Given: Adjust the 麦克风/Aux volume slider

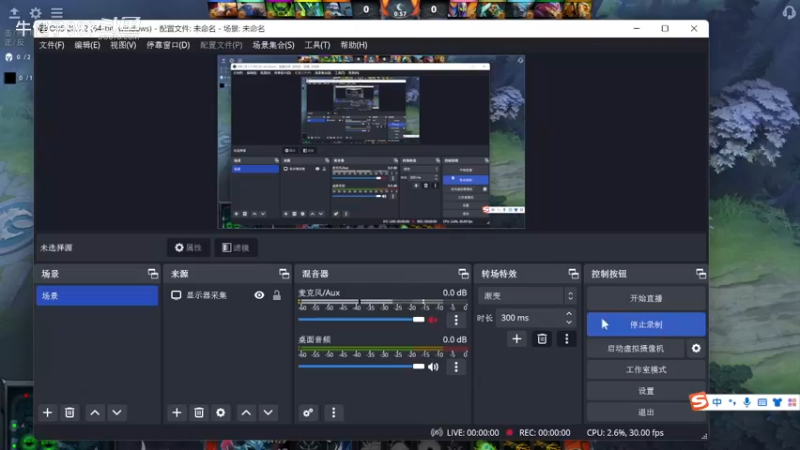Looking at the screenshot, I should click(361, 320).
